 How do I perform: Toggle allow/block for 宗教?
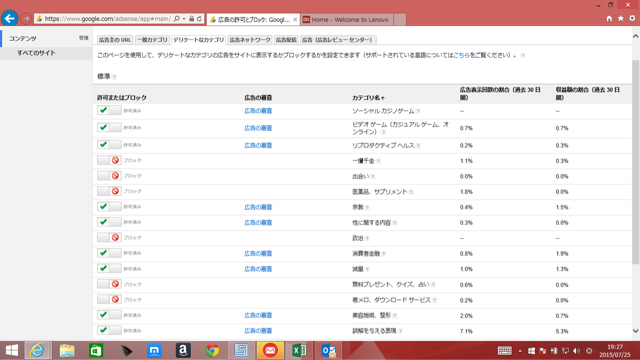(x=109, y=207)
